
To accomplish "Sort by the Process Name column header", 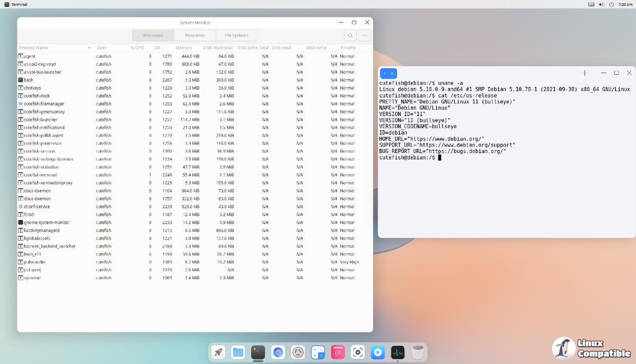I will 53,48.
